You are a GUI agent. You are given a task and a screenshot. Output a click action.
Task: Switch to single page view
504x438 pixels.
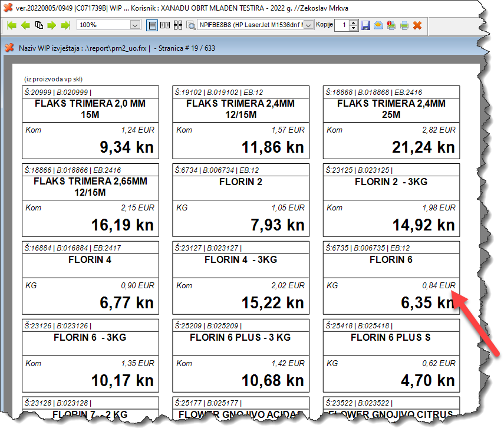152,25
